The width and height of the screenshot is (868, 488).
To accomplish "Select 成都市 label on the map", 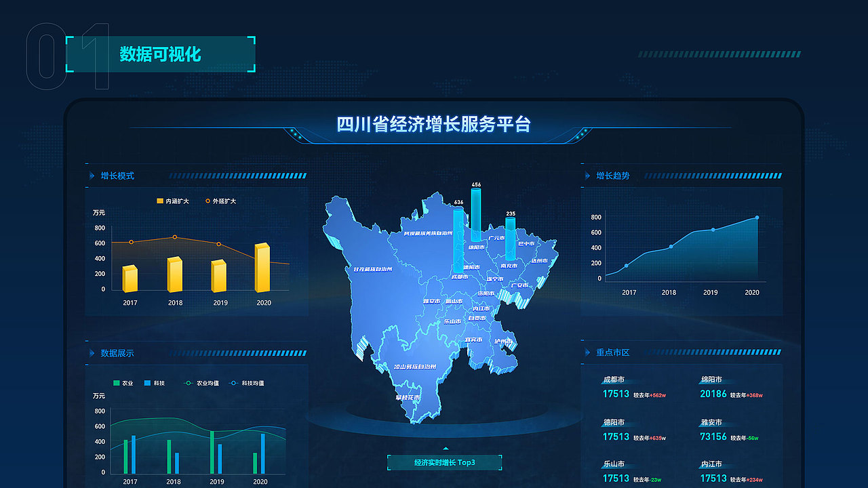I will [459, 277].
